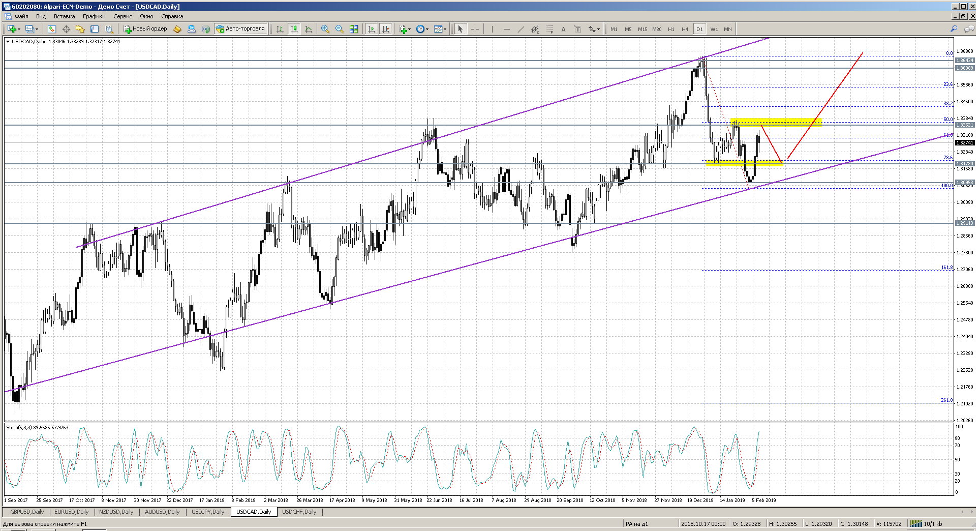Switch chart to candlesticks mode
The image size is (980, 531).
pyautogui.click(x=294, y=29)
